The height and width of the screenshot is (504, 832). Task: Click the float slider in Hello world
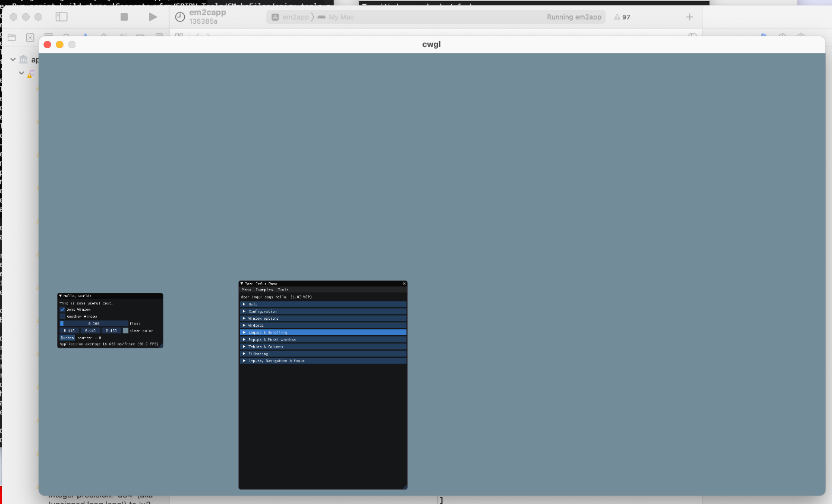coord(94,323)
